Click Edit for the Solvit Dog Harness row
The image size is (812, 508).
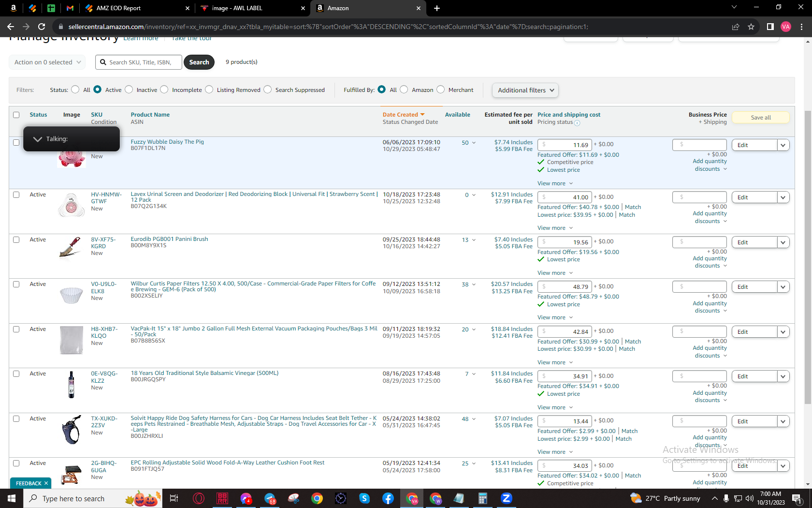(x=754, y=421)
